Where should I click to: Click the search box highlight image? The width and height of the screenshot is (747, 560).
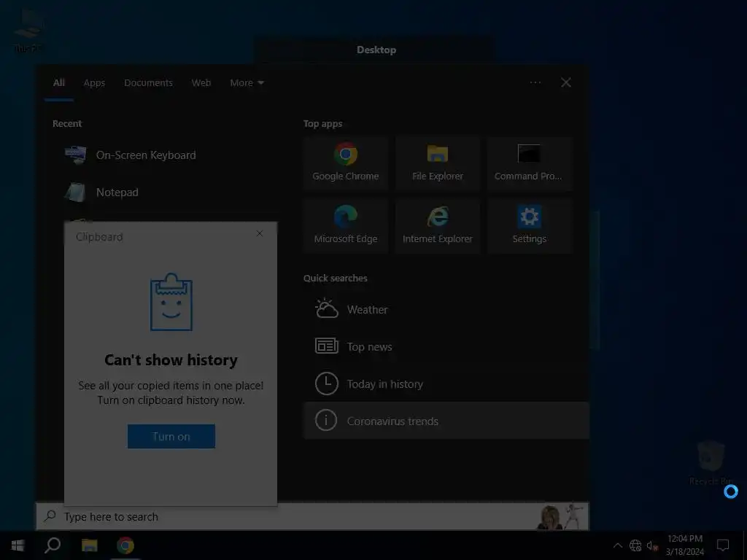coord(561,517)
